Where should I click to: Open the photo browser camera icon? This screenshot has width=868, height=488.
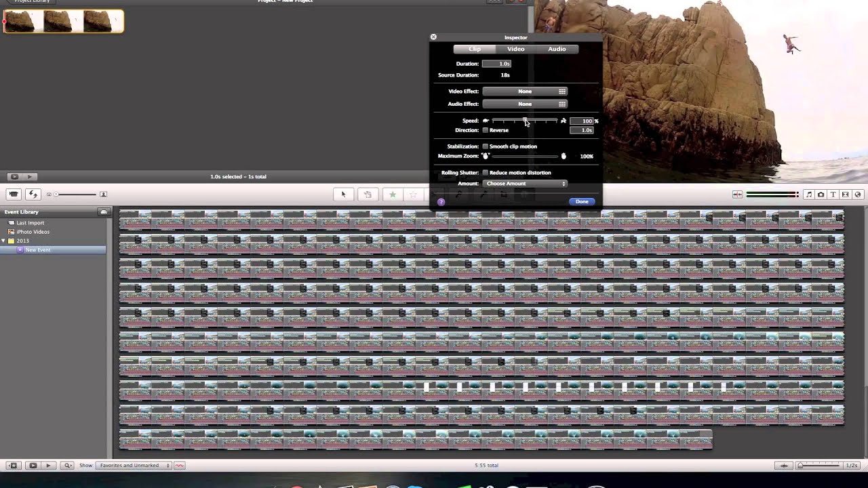[821, 195]
